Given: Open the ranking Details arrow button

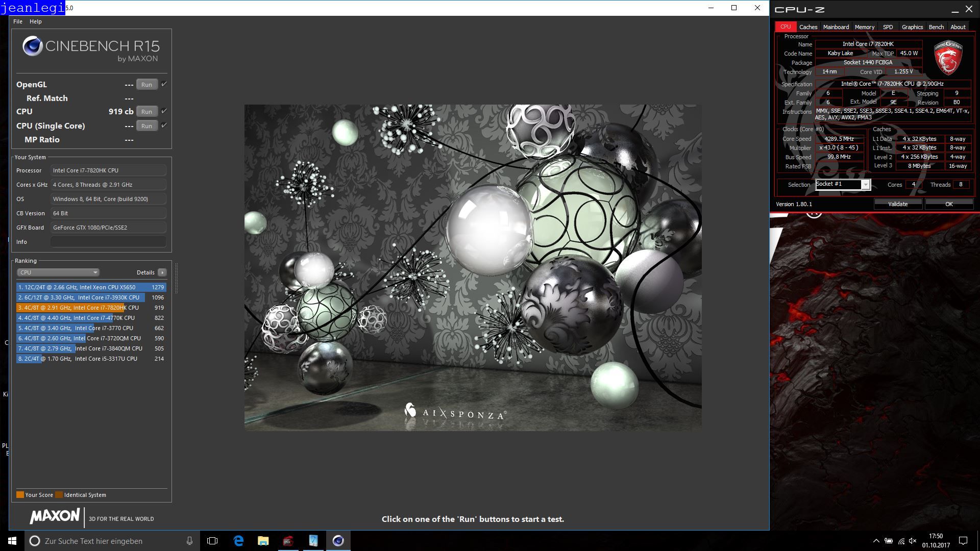Looking at the screenshot, I should 162,272.
